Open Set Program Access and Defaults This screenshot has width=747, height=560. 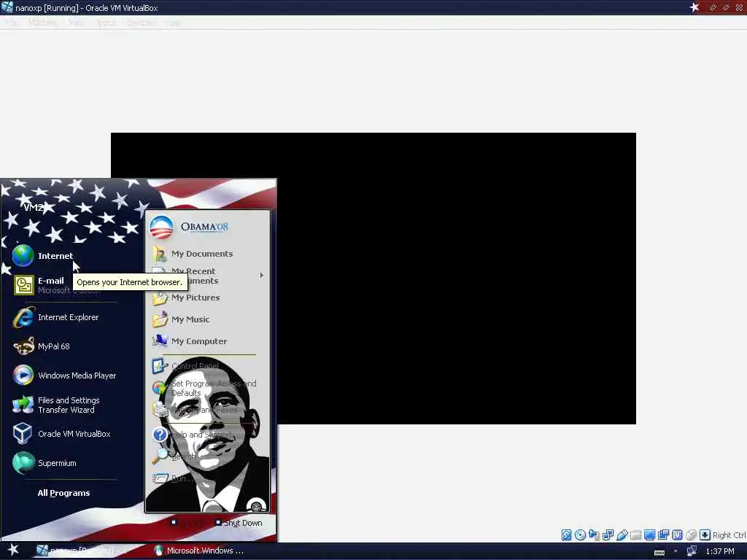(207, 388)
